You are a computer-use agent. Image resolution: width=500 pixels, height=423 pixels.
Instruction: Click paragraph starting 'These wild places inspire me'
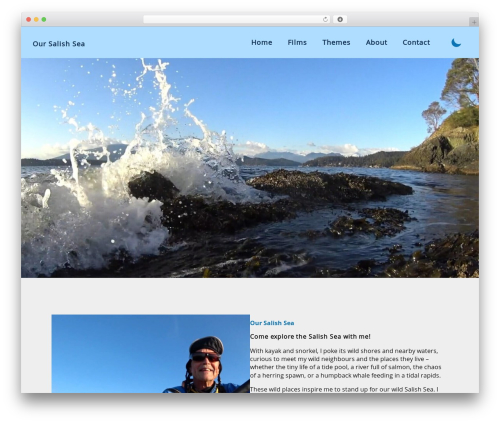(344, 389)
